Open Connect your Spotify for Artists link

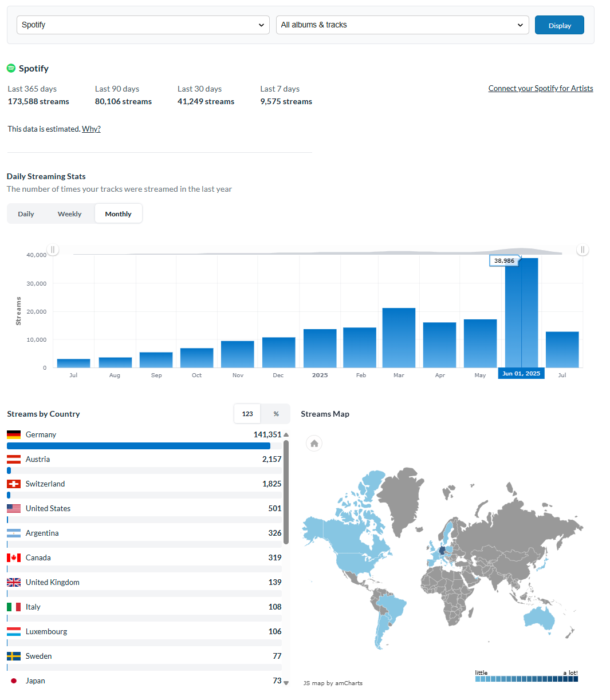click(541, 88)
